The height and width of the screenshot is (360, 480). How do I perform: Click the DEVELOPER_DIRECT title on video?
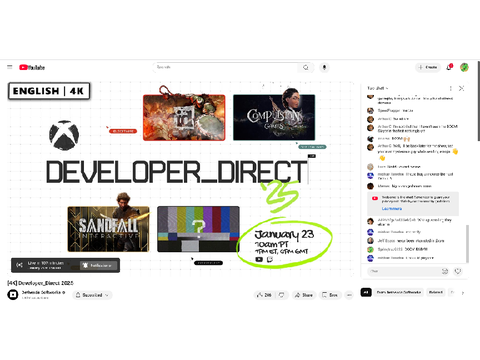coord(177,172)
